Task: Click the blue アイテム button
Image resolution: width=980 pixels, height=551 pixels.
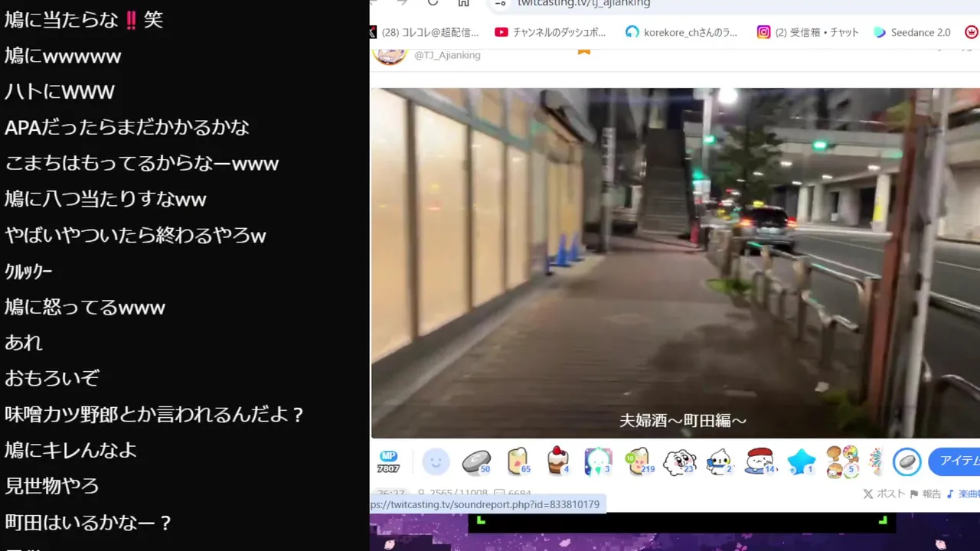Action: pyautogui.click(x=955, y=461)
